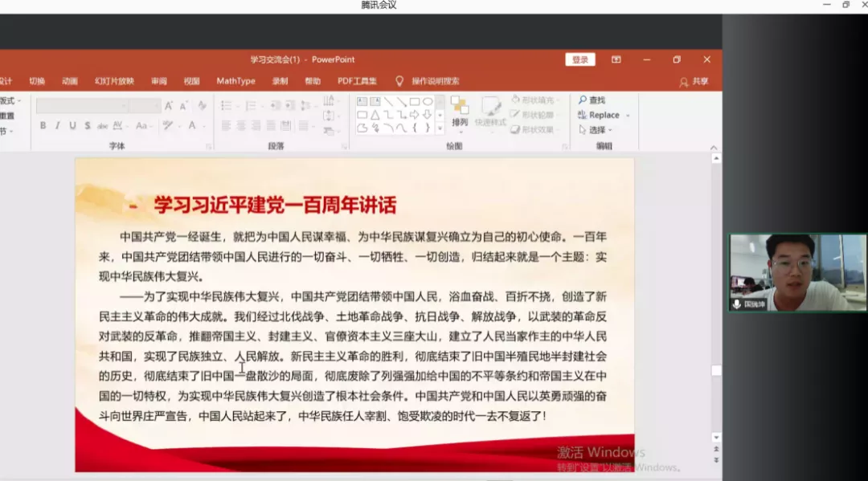This screenshot has height=481, width=868.
Task: Click the participant video thumbnail
Action: coord(797,273)
